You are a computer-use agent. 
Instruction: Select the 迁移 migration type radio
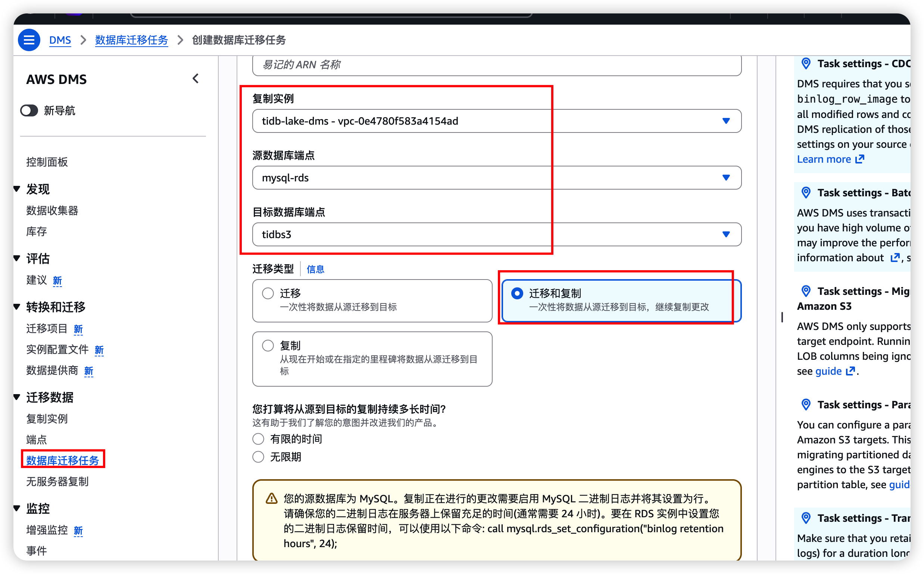[268, 293]
